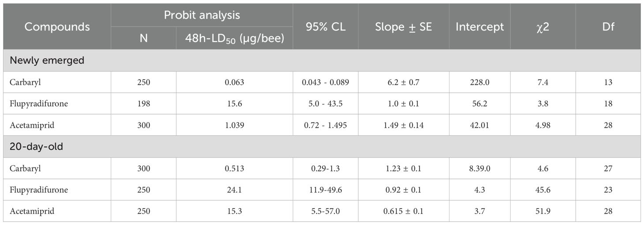Select the Slope ± SE column header
Image resolution: width=644 pixels, height=225 pixels.
[403, 27]
